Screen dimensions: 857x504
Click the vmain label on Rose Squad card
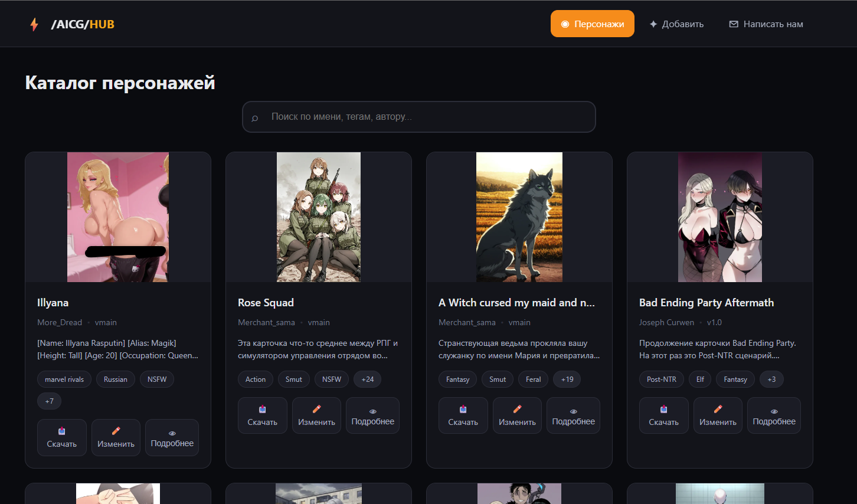coord(319,322)
